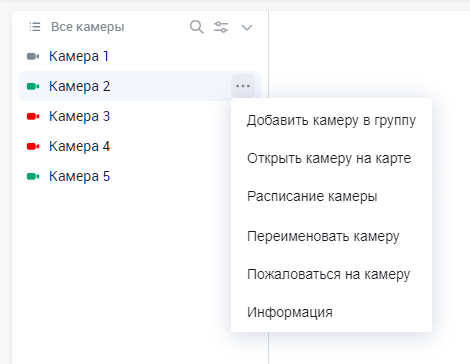Click the red camera icon of Камера 3
This screenshot has width=470, height=364.
(x=33, y=116)
